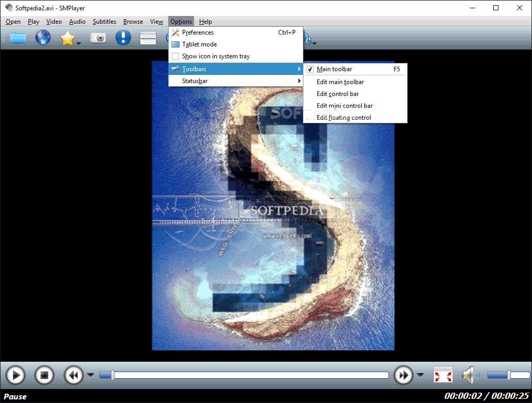Take a screenshot with the camera icon
Viewport: 532px width, 403px height.
[x=98, y=38]
